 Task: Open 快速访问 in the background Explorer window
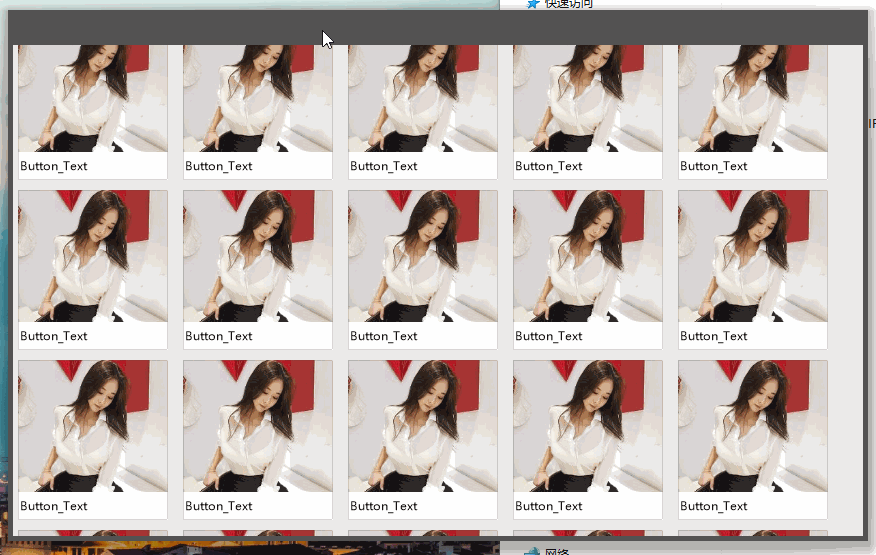[x=569, y=4]
